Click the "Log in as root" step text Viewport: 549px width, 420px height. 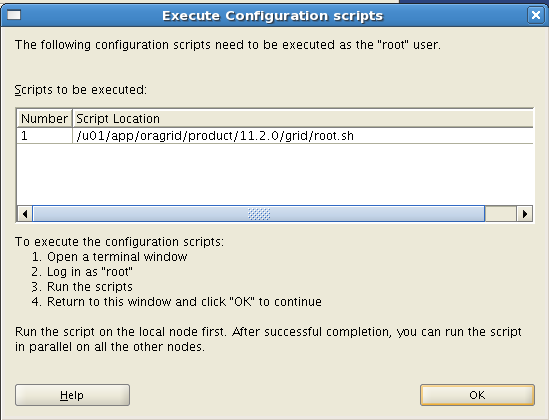pos(90,272)
